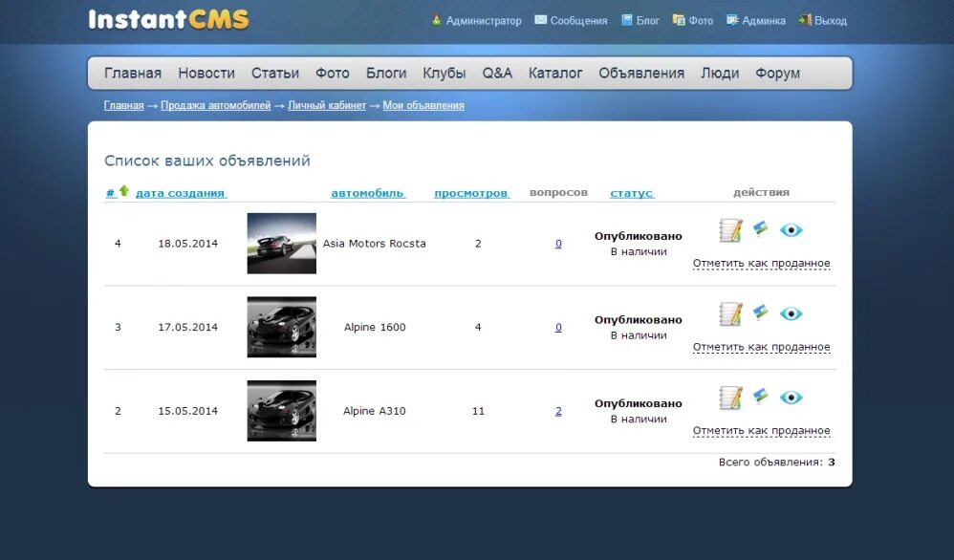Open the Клубы menu item
Image resolution: width=954 pixels, height=560 pixels.
[444, 73]
